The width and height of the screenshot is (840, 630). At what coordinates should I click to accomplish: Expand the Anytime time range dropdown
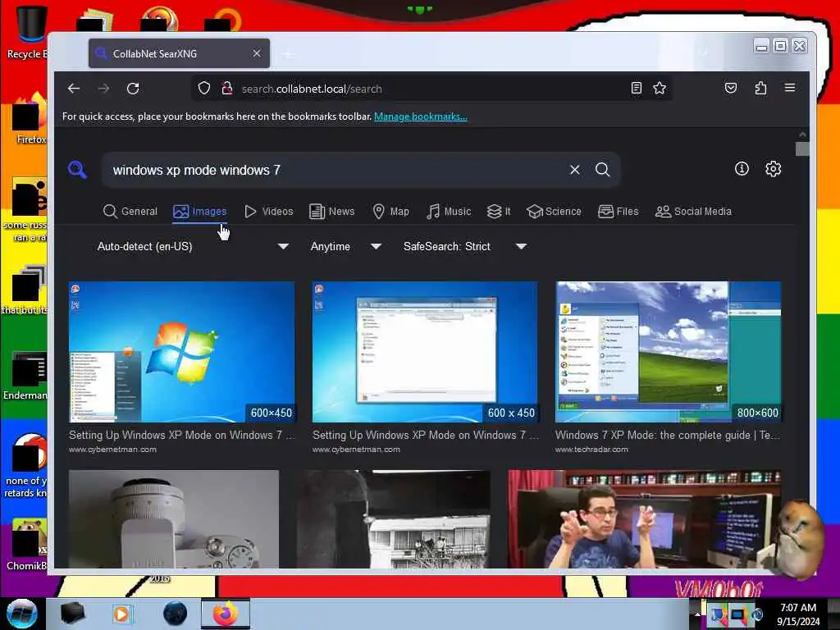coord(346,246)
